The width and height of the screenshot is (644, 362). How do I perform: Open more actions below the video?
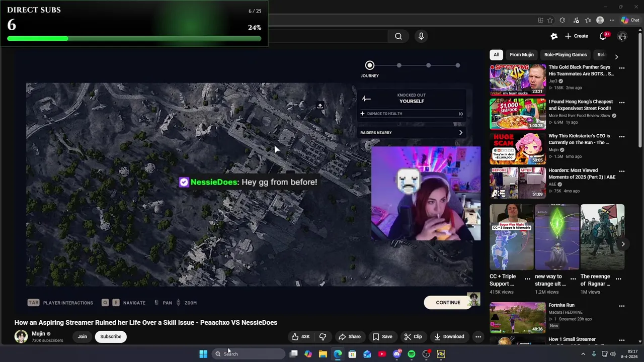pyautogui.click(x=478, y=337)
